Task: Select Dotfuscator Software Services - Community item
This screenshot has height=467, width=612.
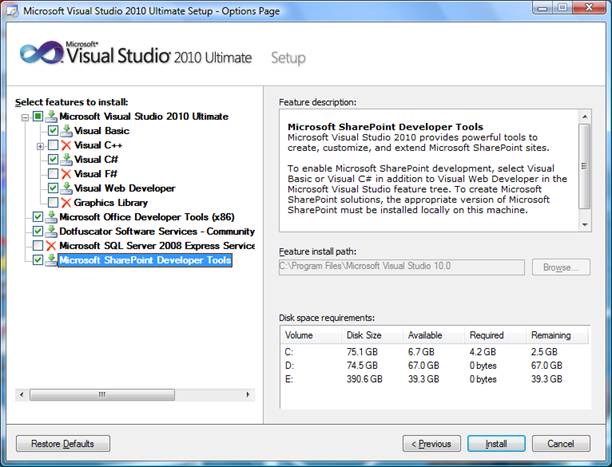Action: pos(157,232)
